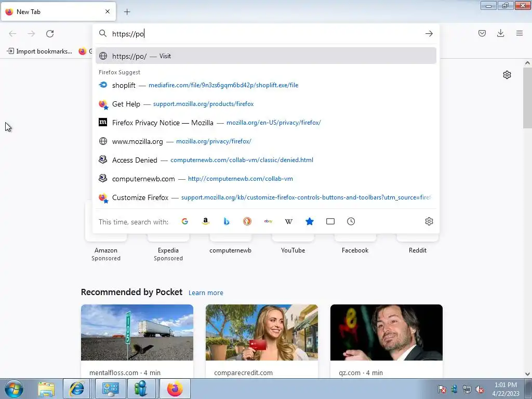Screen dimensions: 532x399
Task: Open the Firefox application menu
Action: click(x=519, y=33)
